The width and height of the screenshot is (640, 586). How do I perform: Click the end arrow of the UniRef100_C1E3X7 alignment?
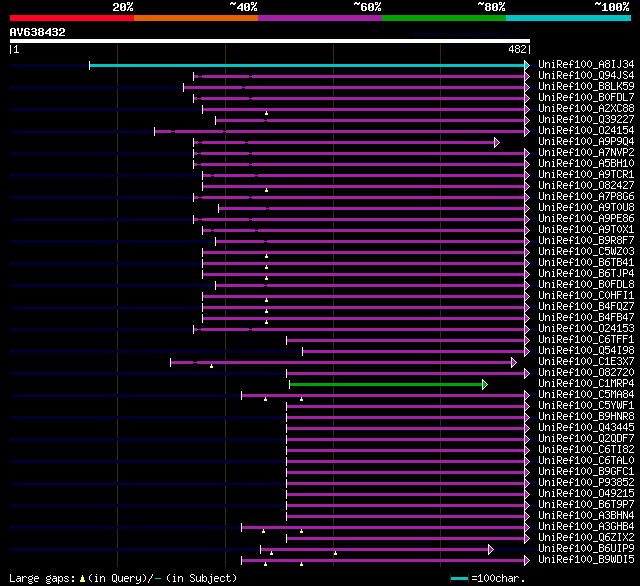[x=514, y=362]
